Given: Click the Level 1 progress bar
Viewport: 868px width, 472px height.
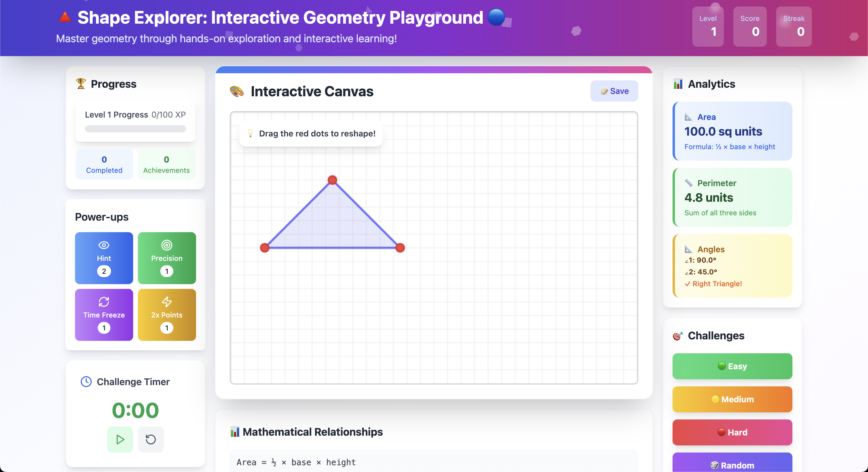Looking at the screenshot, I should tap(135, 129).
